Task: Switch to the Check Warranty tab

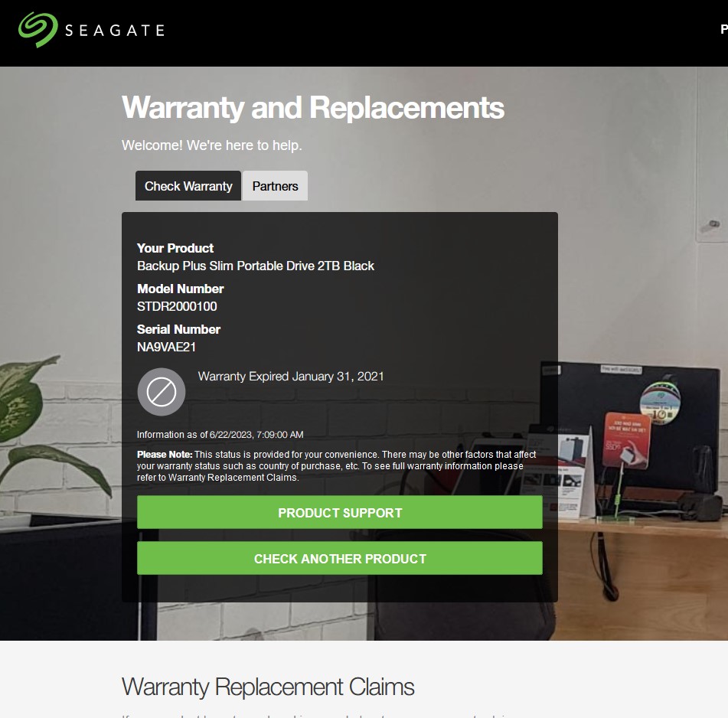Action: (188, 186)
